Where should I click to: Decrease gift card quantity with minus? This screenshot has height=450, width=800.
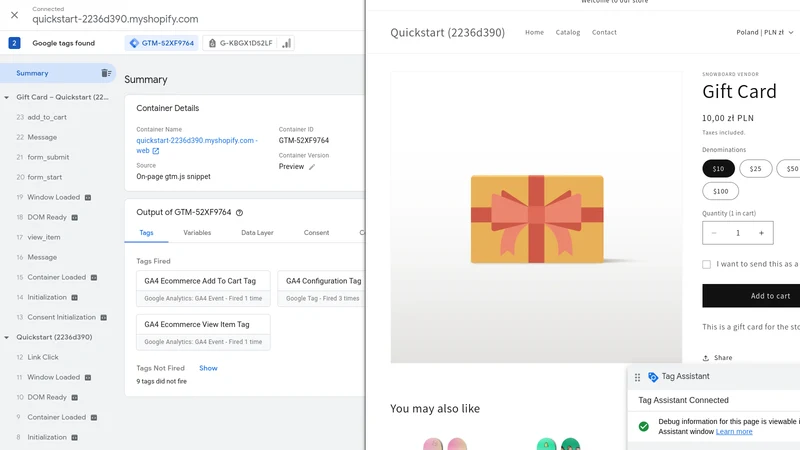pyautogui.click(x=714, y=233)
